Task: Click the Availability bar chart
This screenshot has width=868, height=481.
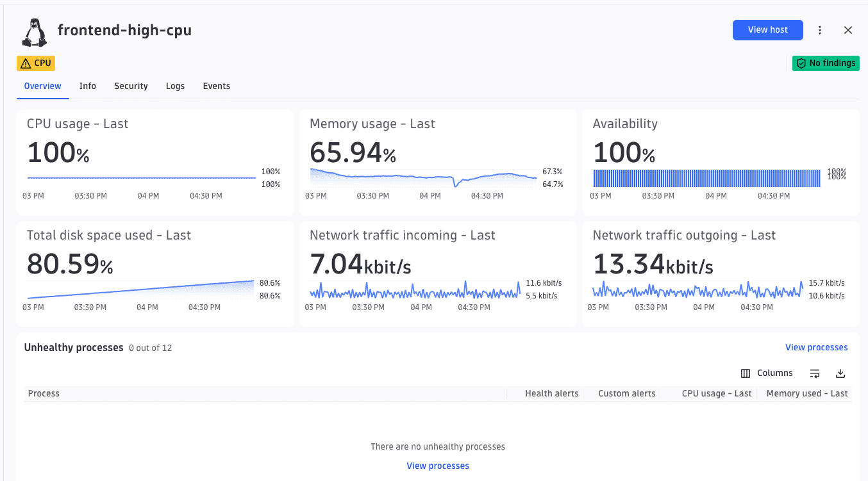Action: (x=707, y=179)
